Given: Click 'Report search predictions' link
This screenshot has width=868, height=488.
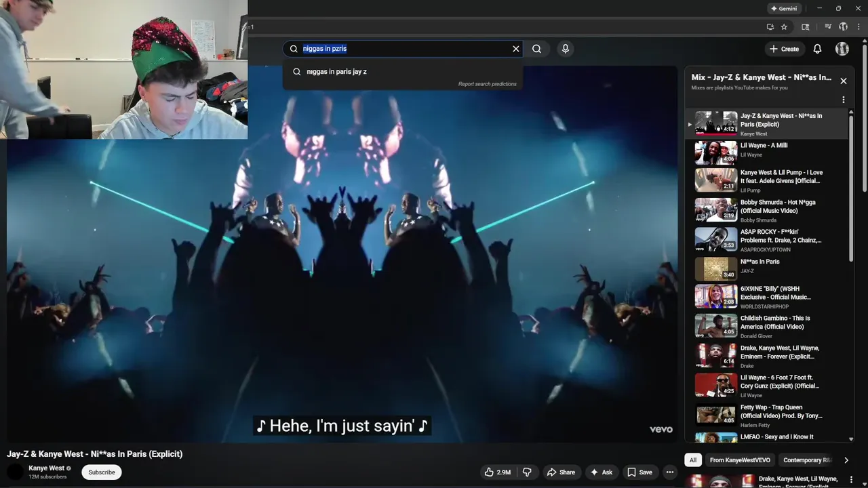Looking at the screenshot, I should pos(487,84).
